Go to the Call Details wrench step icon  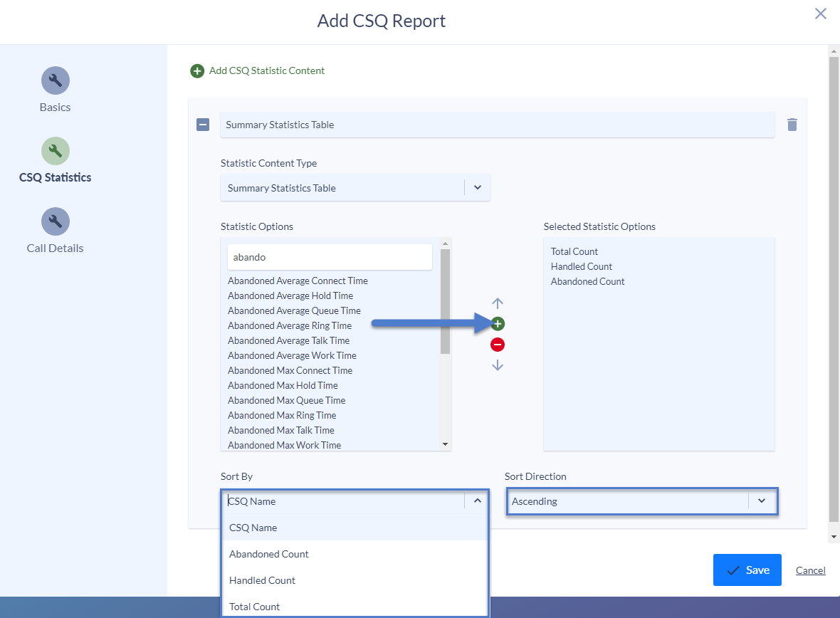pyautogui.click(x=56, y=221)
